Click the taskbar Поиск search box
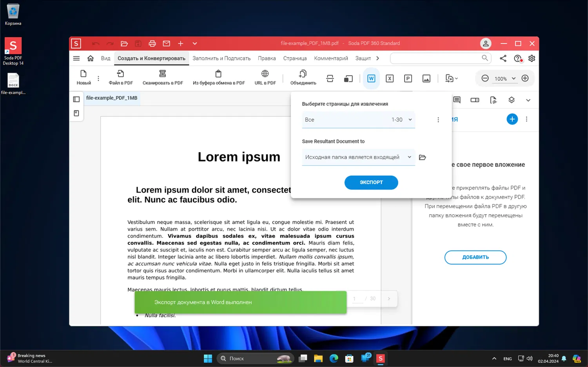 pos(255,358)
